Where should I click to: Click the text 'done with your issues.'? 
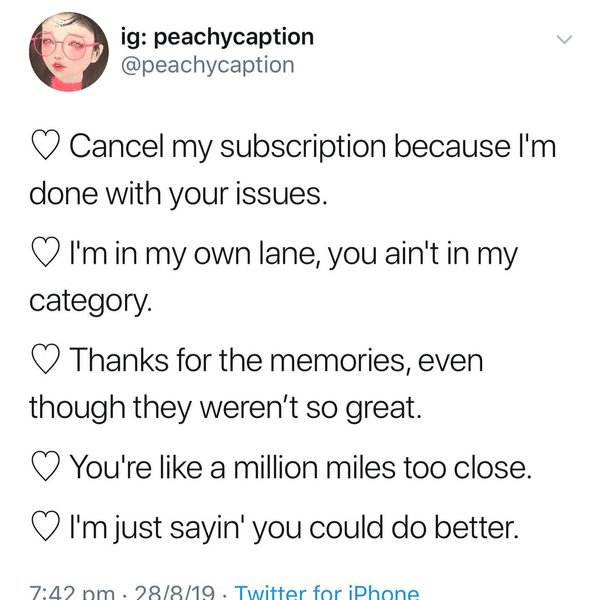[178, 193]
